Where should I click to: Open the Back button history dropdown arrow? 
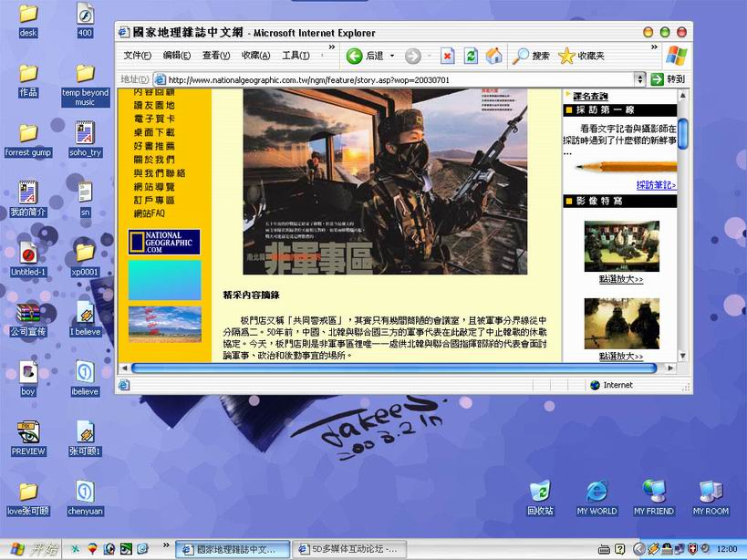pyautogui.click(x=392, y=57)
